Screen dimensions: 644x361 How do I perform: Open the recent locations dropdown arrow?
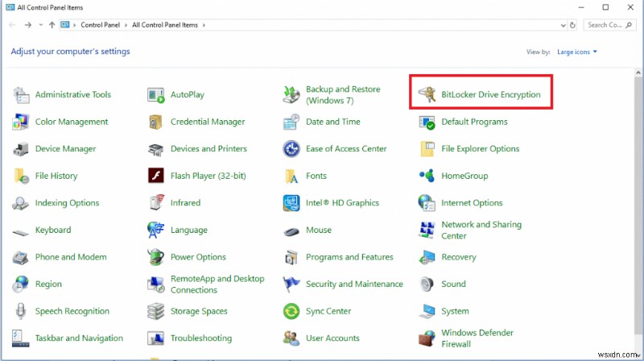point(41,25)
